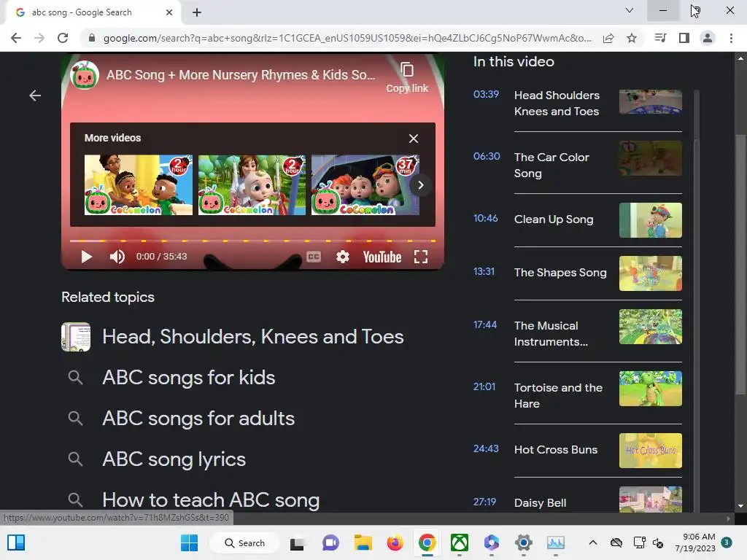
Task: Click the taskbar Search box
Action: 245,542
